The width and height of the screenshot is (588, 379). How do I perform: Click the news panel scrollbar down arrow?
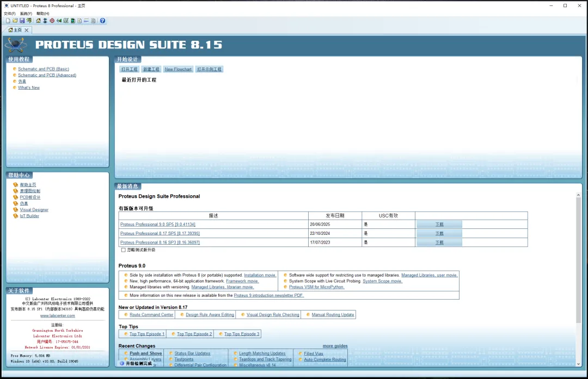[x=578, y=364]
